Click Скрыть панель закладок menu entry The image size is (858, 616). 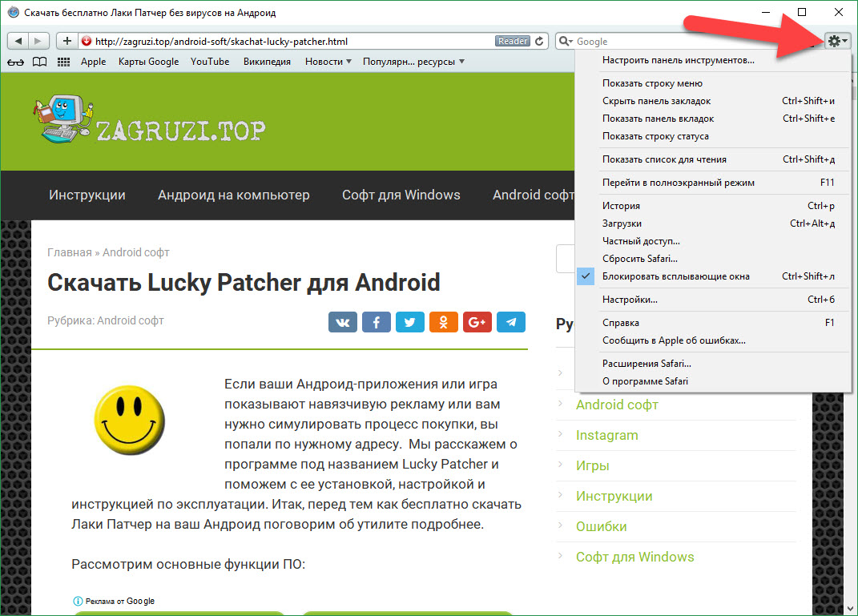[x=656, y=101]
